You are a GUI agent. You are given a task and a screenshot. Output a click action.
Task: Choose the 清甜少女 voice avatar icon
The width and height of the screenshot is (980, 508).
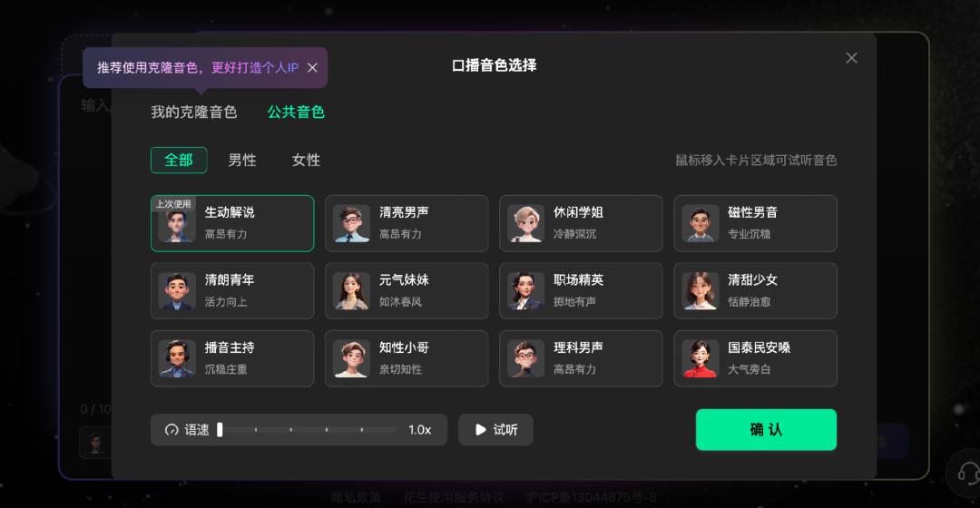[x=700, y=291]
